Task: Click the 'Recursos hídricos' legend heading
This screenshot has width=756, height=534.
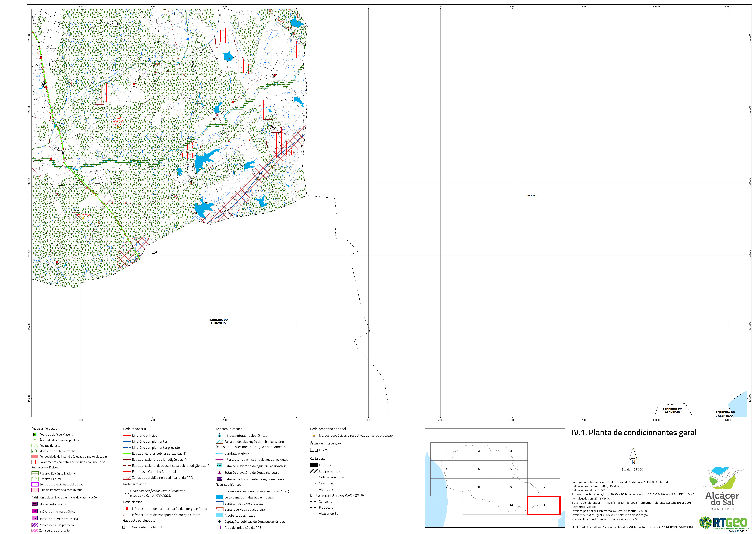Action: coord(229,485)
